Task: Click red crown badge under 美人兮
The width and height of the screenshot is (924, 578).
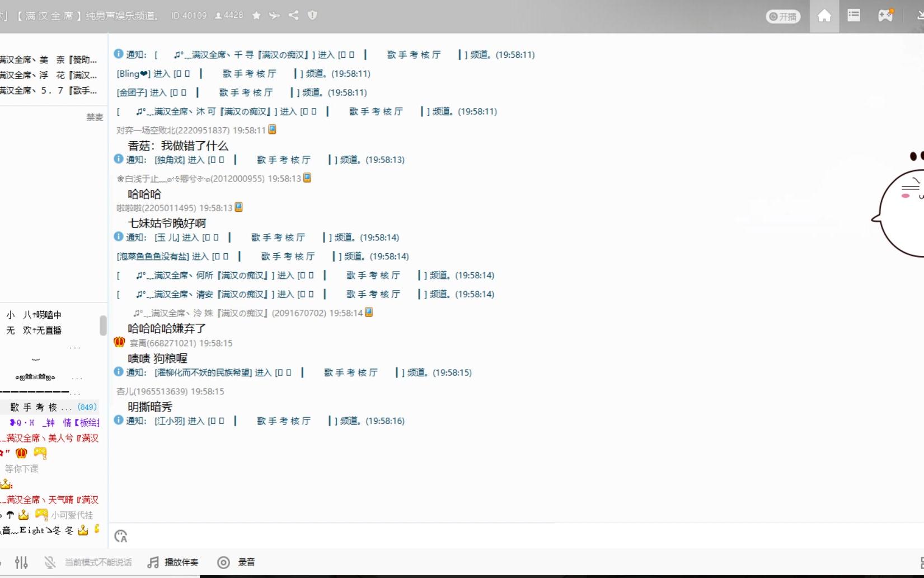Action: pos(21,453)
